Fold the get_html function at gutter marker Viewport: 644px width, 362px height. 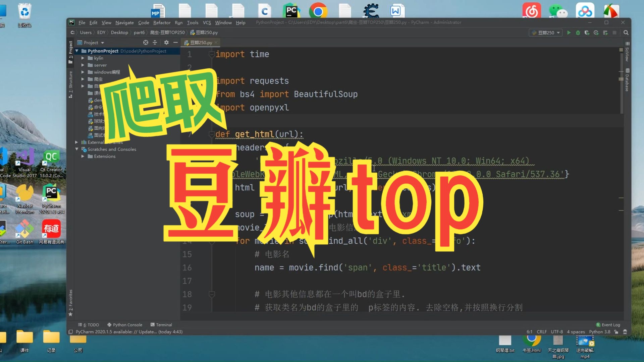pyautogui.click(x=212, y=134)
